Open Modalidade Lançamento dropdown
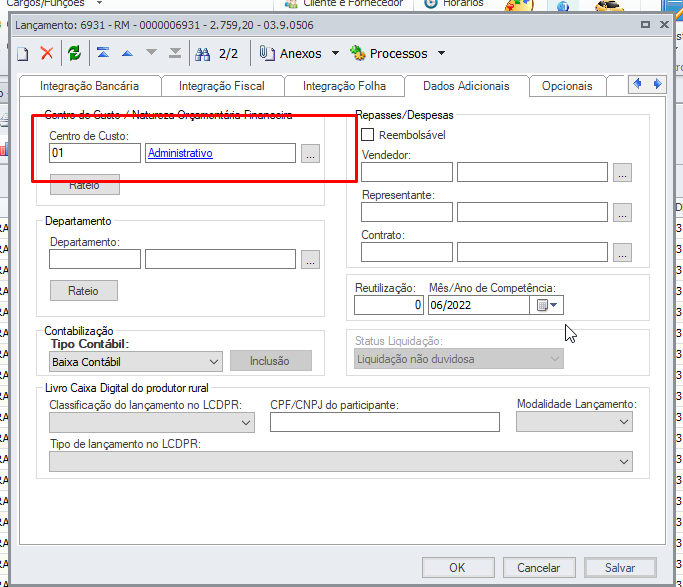Screen dimensions: 683x587 [575, 422]
